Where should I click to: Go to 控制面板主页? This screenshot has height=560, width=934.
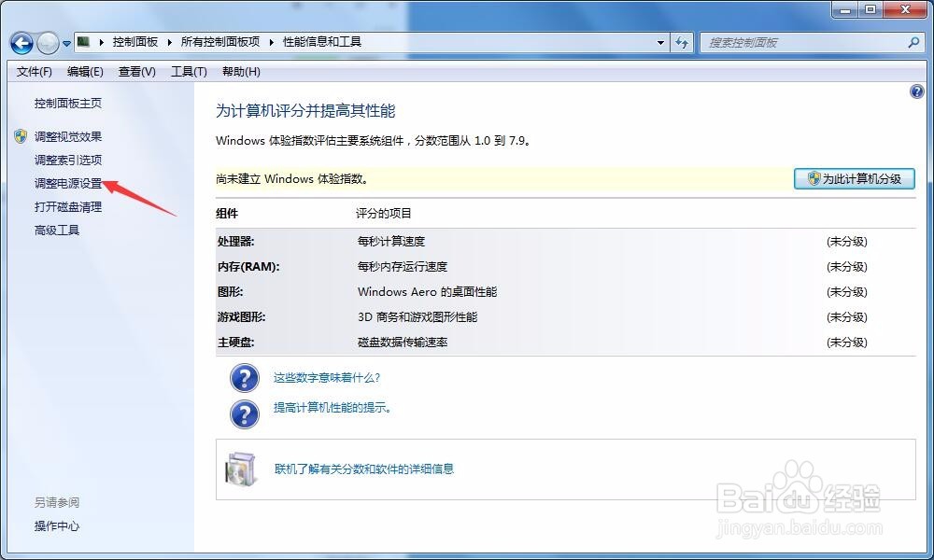click(68, 104)
